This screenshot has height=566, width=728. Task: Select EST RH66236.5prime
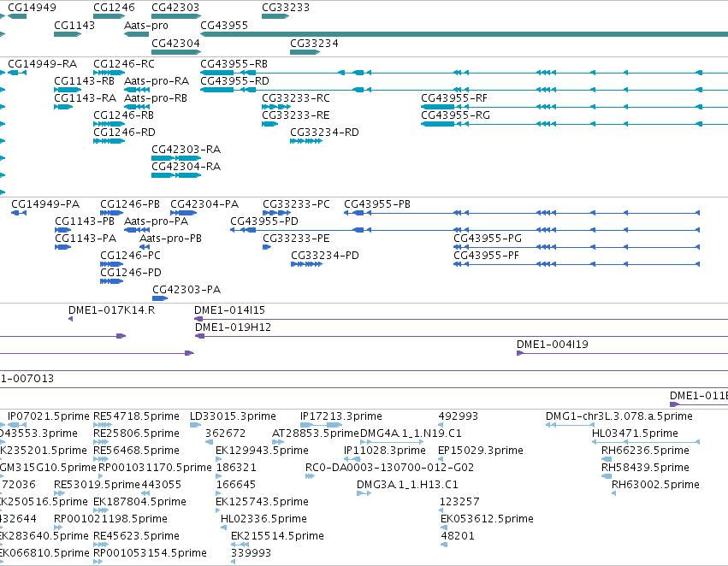[x=645, y=451]
